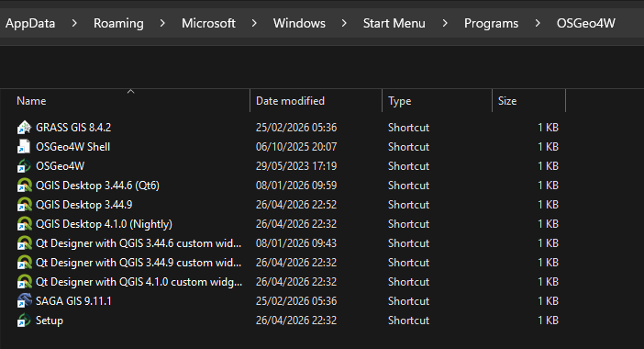Select the QGIS Desktop 4.1.0 (Nightly) icon
Screen dimensions: 644x349
coord(24,224)
